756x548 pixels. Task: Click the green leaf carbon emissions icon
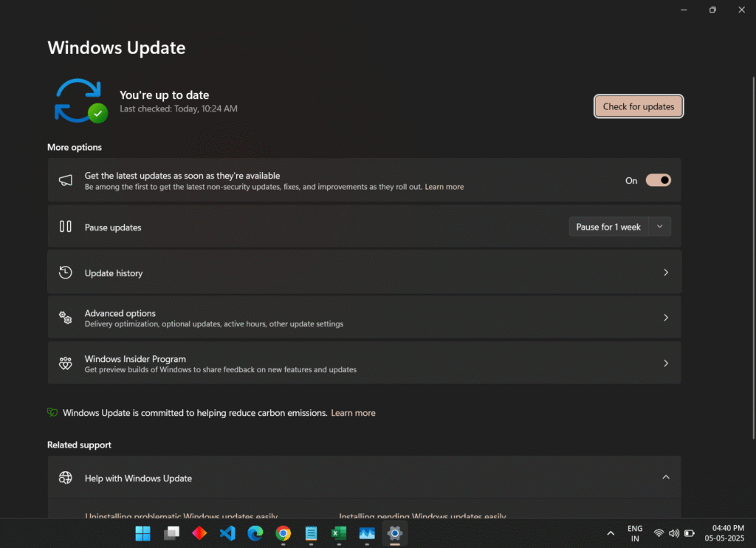[x=52, y=412]
